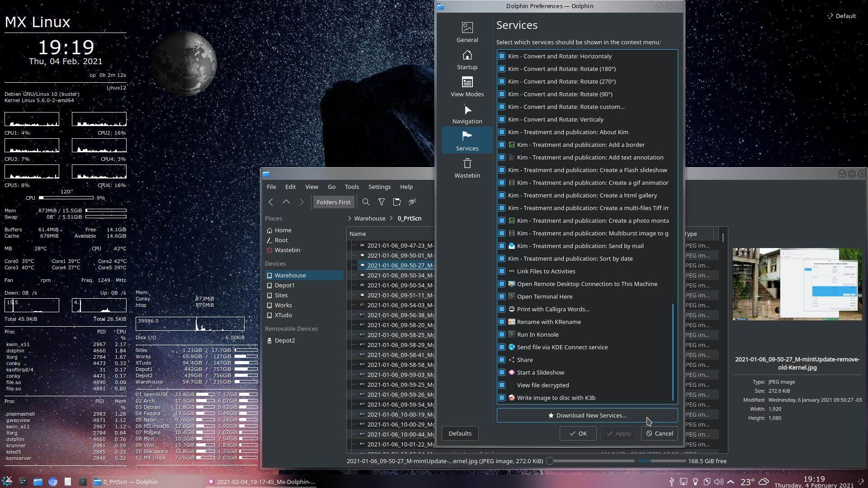
Task: Open the General preferences section
Action: [x=467, y=32]
